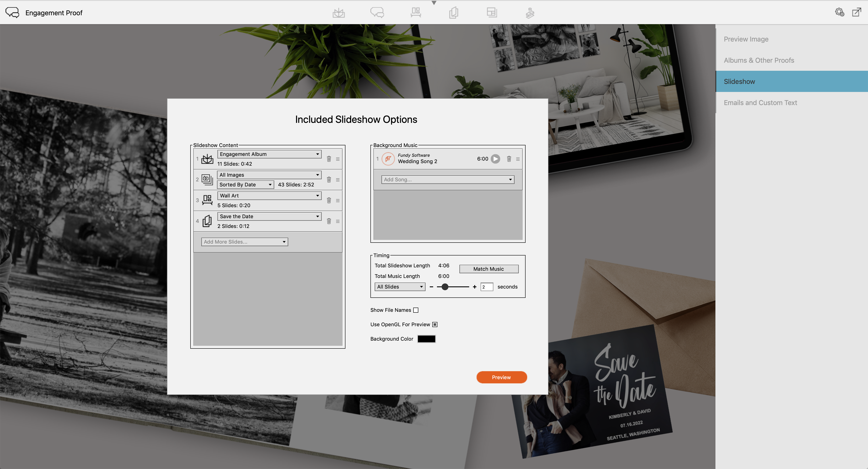
Task: Click the images stack icon in row 2
Action: (207, 180)
